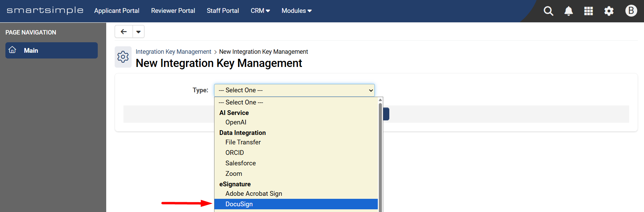Open Reviewer Portal
This screenshot has height=212, width=644.
(x=173, y=11)
